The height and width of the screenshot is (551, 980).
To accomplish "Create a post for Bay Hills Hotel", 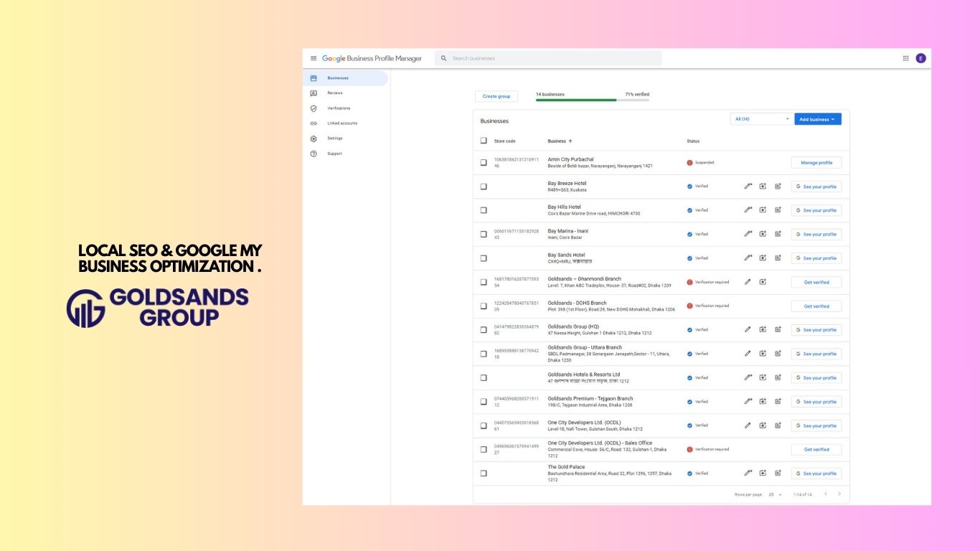I will point(778,210).
